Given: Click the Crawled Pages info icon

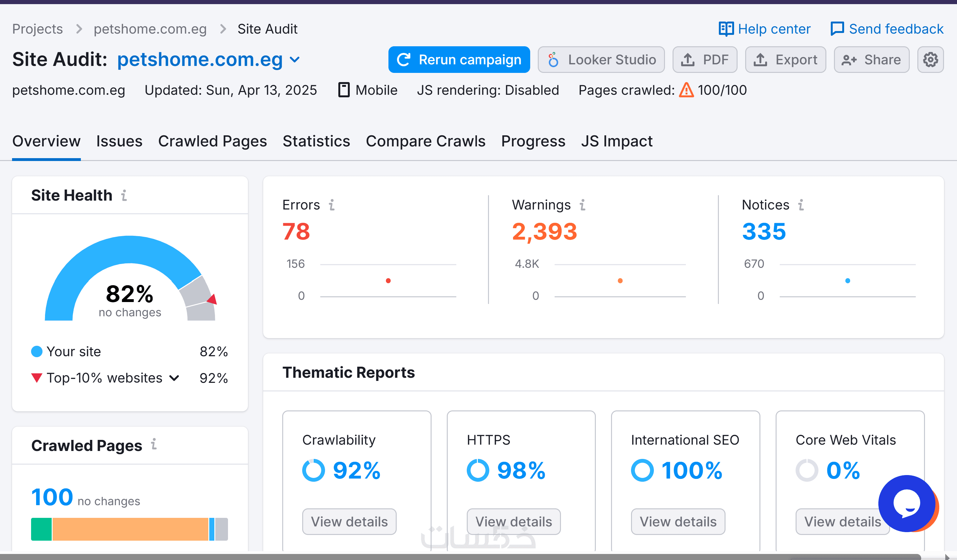Looking at the screenshot, I should [153, 444].
